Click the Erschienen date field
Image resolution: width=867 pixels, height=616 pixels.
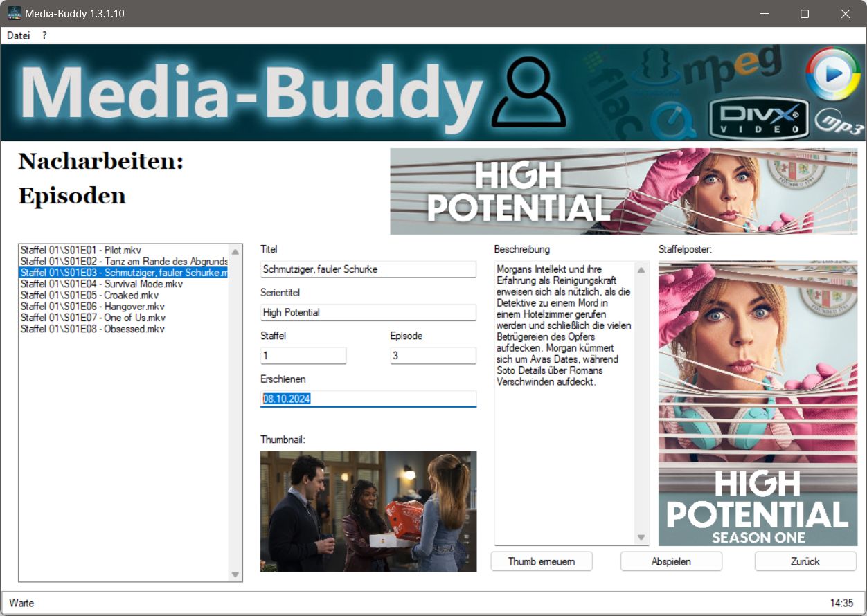coord(368,399)
